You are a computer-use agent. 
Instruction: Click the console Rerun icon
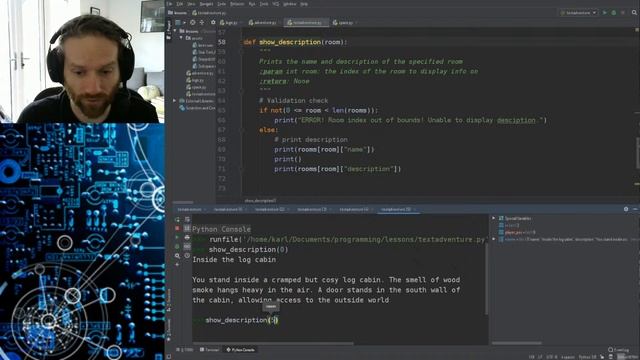coord(177,219)
